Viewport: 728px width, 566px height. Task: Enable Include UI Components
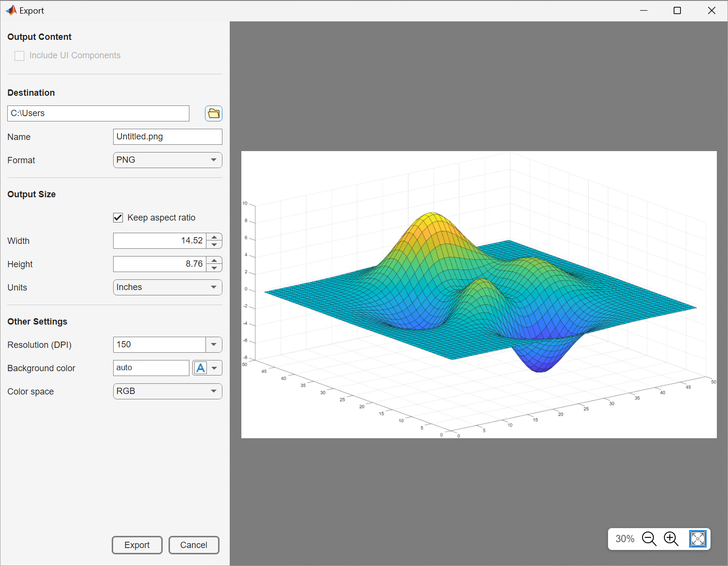19,55
